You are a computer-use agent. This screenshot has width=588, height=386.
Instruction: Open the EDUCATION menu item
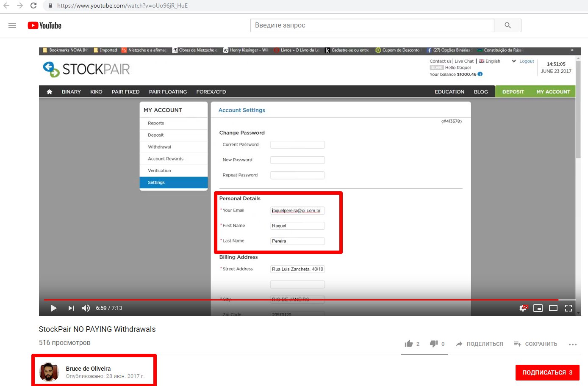(x=449, y=91)
